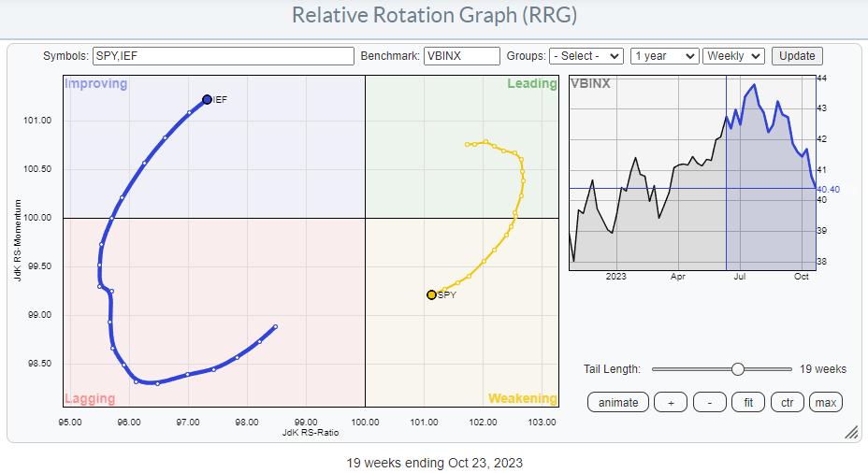
Task: Click the Lagging quadrant label
Action: [x=90, y=399]
